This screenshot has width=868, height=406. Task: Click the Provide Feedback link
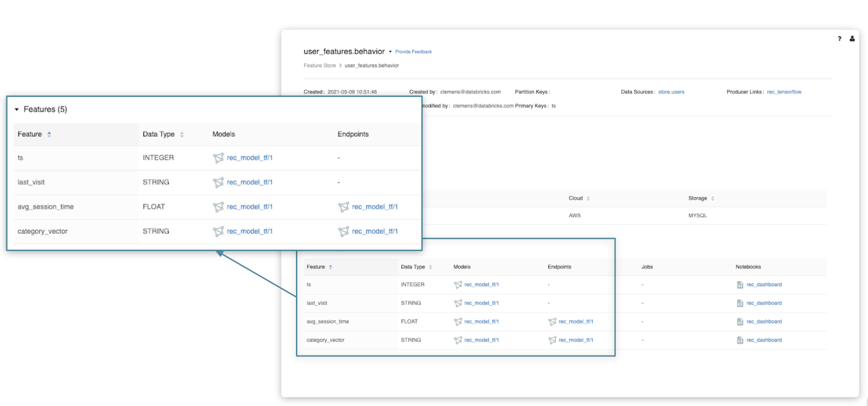(x=413, y=52)
